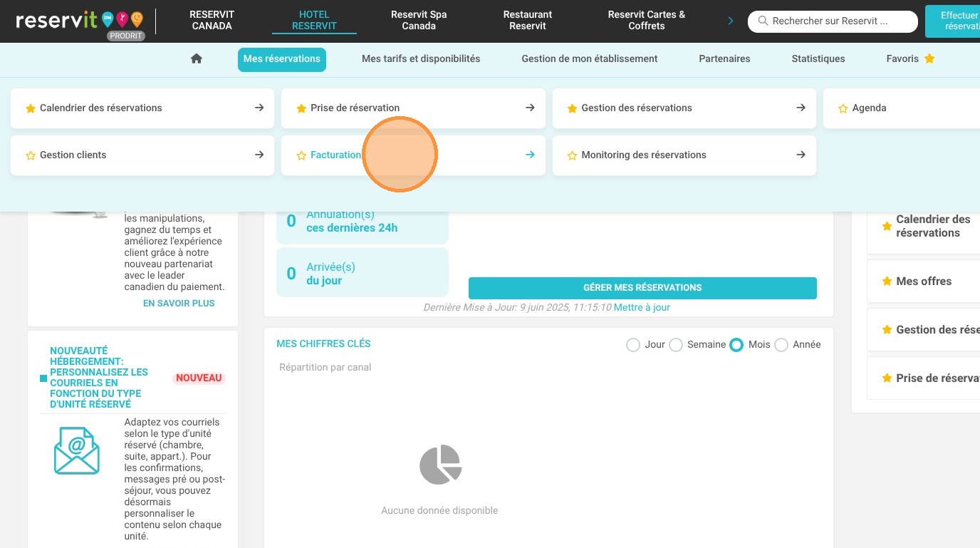Open the Partenaires menu

click(x=724, y=59)
